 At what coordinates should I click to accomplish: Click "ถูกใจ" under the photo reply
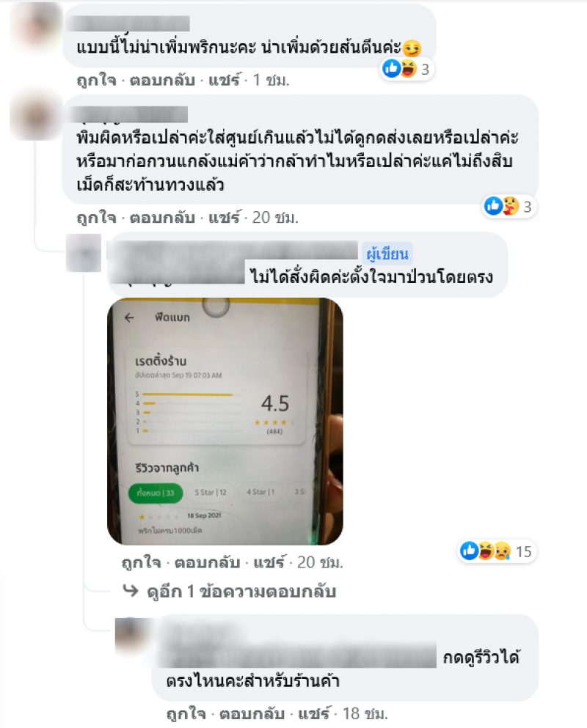pyautogui.click(x=141, y=563)
